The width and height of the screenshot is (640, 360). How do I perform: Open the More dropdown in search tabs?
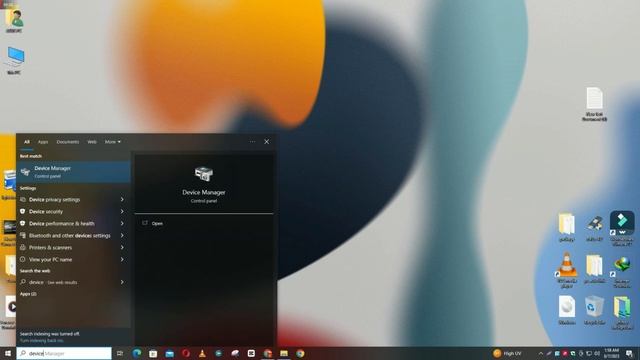click(x=113, y=142)
